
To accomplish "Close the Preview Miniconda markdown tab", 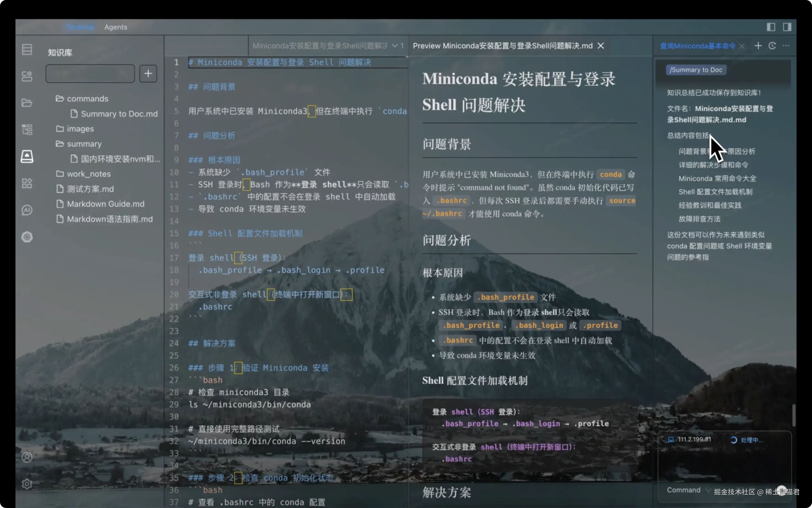I will coord(601,46).
